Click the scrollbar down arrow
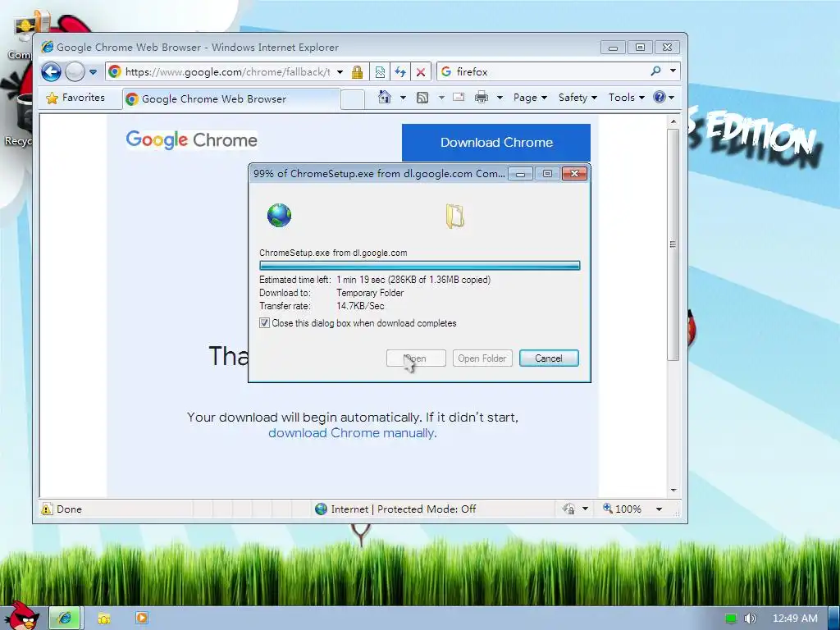840x630 pixels. (x=673, y=491)
